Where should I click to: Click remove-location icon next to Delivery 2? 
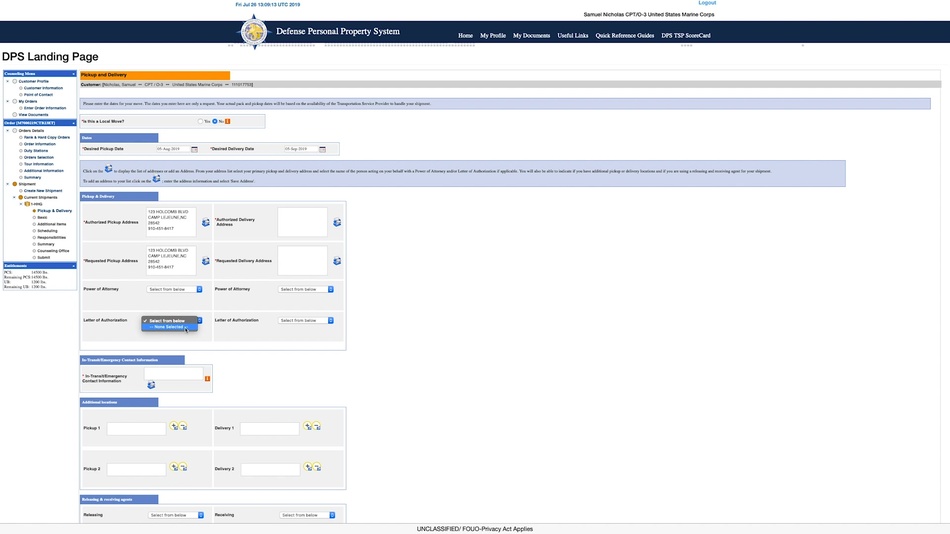(316, 466)
